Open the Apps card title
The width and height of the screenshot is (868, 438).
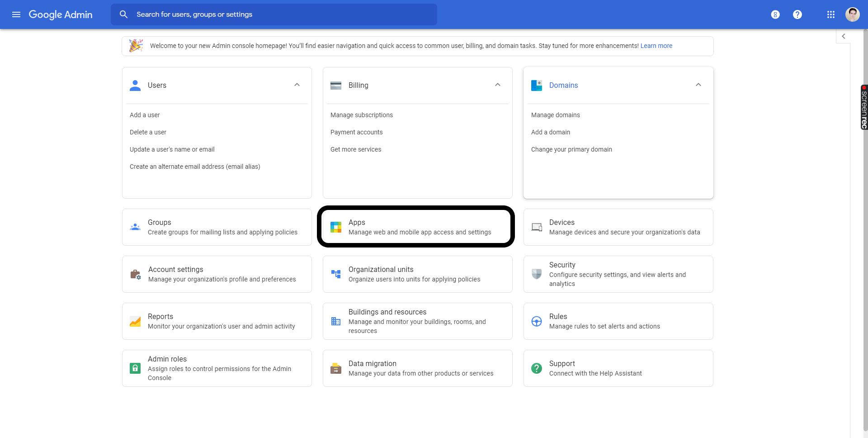click(357, 222)
